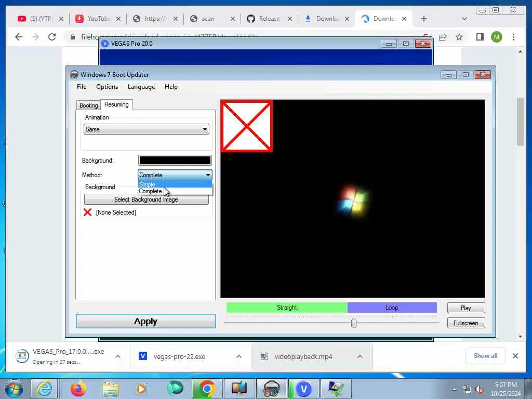Choose Simple from the Method list
The image size is (532, 399).
175,184
